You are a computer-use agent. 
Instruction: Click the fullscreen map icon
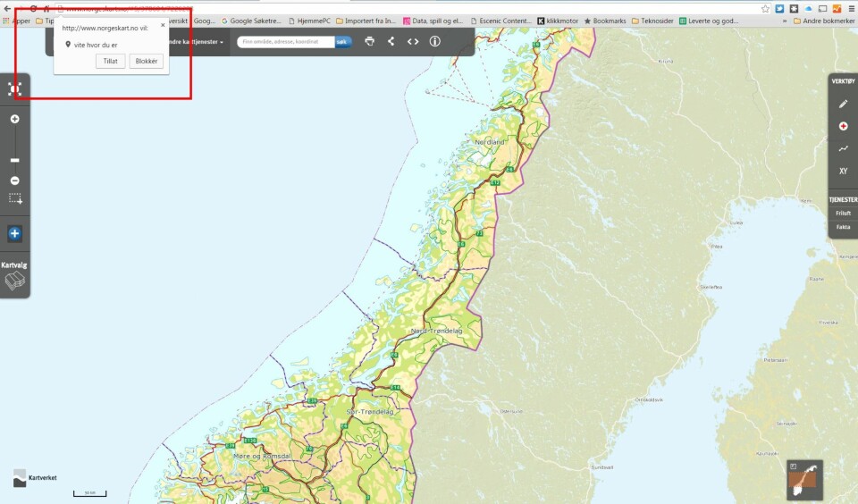[x=14, y=88]
